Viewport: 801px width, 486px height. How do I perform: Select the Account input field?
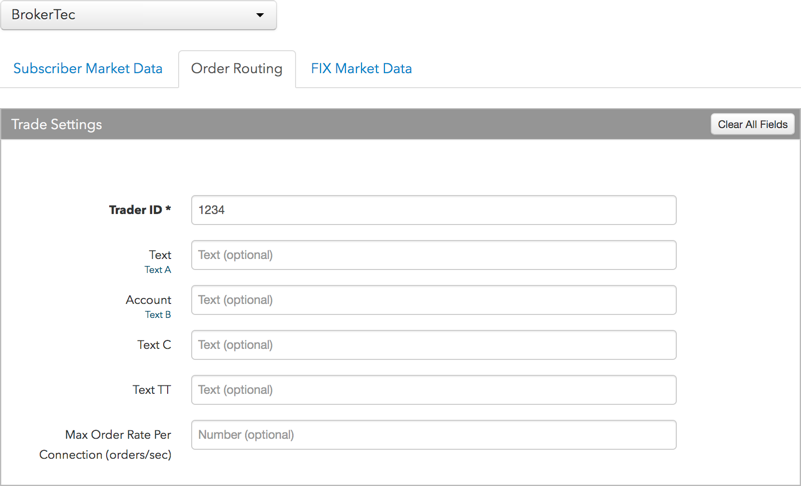434,300
